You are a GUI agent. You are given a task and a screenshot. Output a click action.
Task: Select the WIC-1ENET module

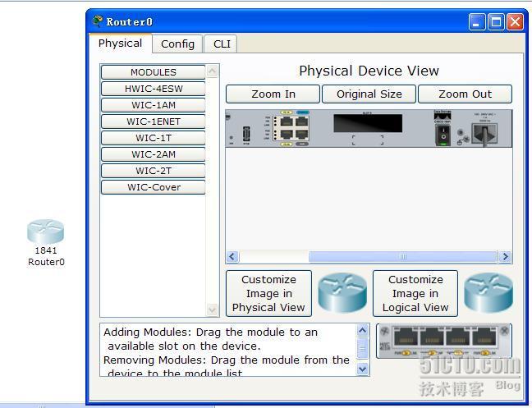click(x=153, y=121)
